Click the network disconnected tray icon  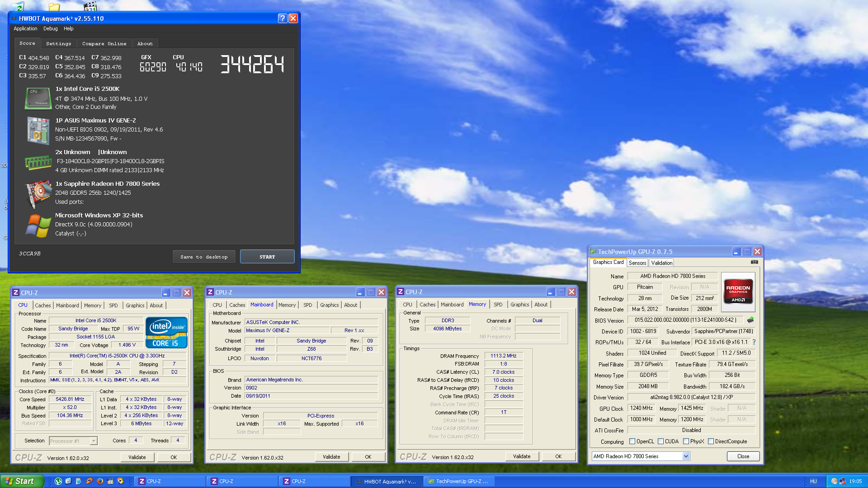843,481
